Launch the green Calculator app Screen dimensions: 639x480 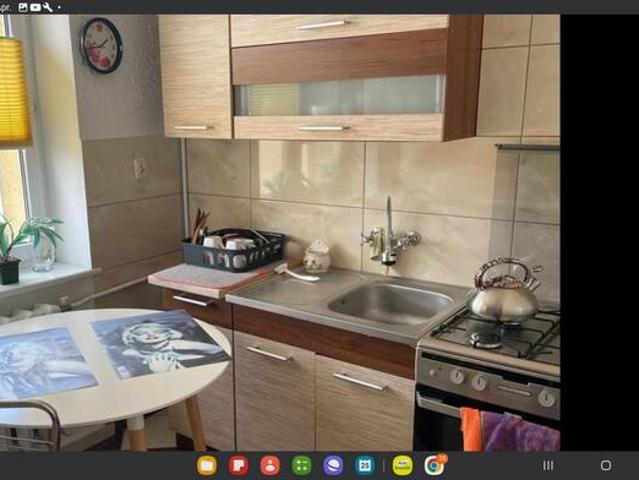302,465
